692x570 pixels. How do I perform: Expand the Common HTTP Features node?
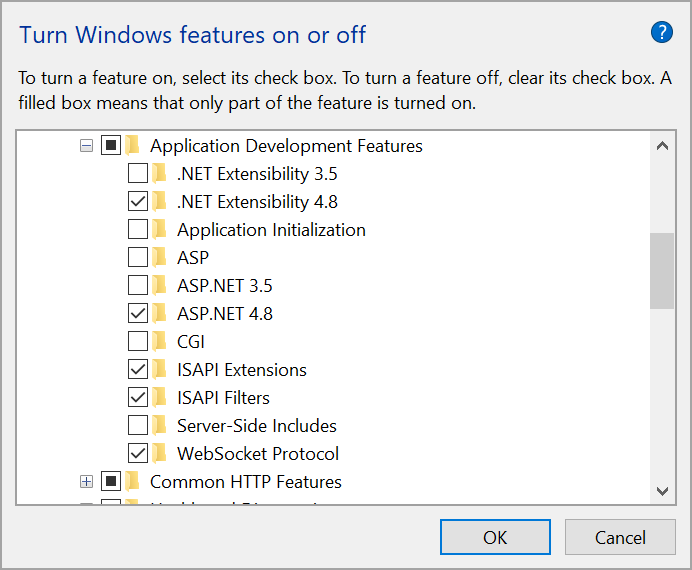coord(86,482)
